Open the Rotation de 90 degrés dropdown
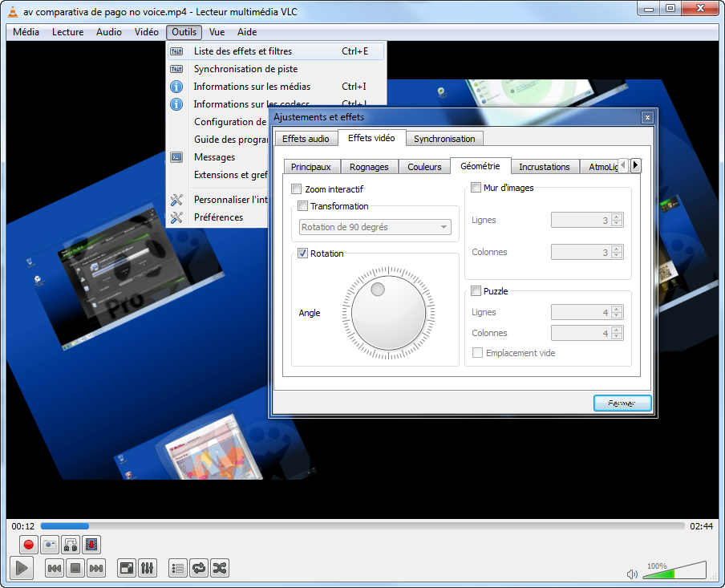Screen dimensions: 725x588 point(375,227)
